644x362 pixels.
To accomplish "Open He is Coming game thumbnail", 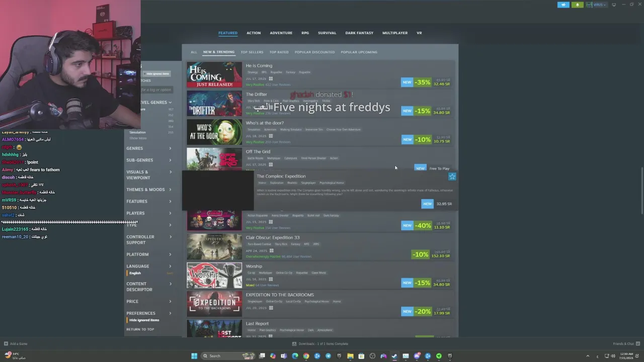I will (214, 75).
